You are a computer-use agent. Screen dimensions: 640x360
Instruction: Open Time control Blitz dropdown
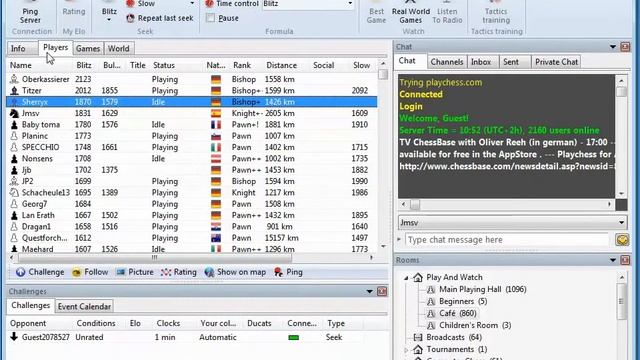[350, 3]
